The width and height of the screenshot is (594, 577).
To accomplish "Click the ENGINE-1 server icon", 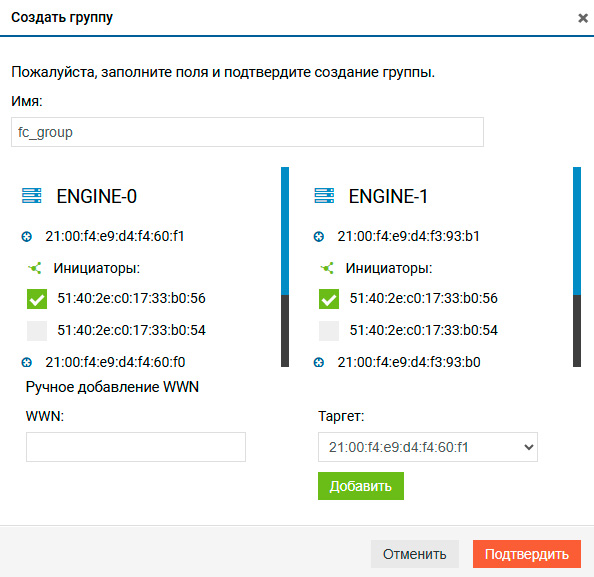I will [324, 195].
